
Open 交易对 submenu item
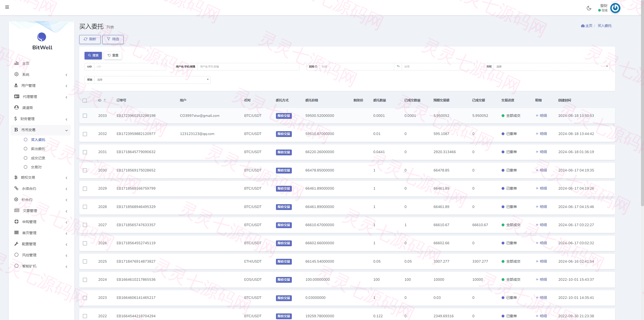(36, 167)
